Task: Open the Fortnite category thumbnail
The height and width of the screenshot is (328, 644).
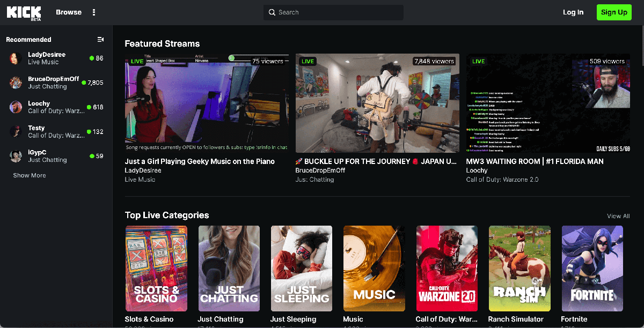Action: tap(592, 268)
